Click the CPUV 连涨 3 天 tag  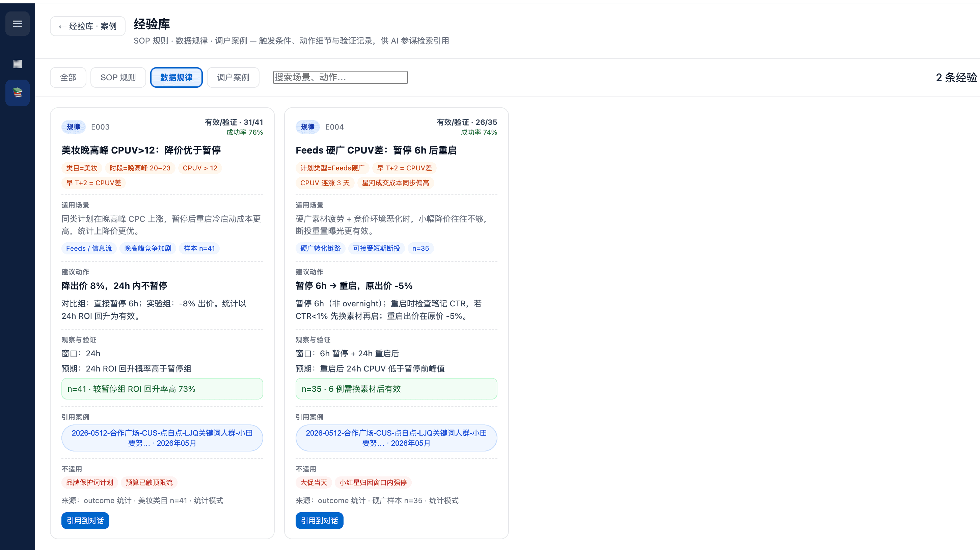coord(325,183)
